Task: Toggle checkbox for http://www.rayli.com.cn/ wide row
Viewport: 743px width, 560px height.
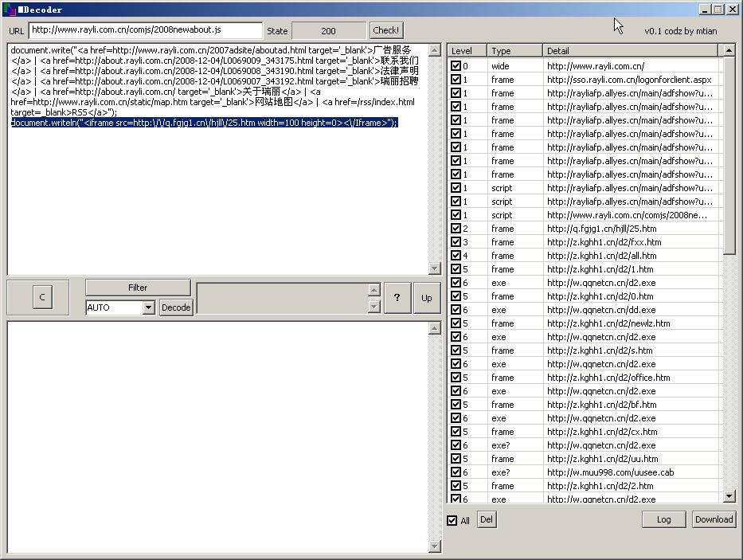Action: [456, 66]
